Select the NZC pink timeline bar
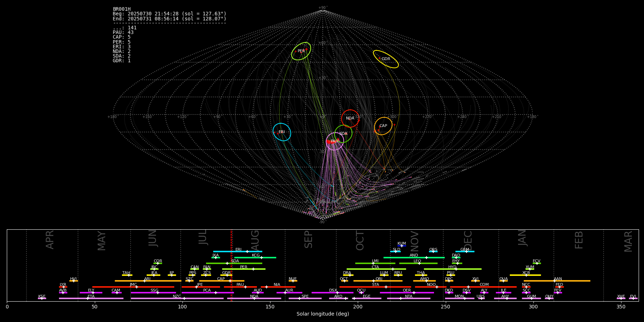This screenshot has width=644, height=322. [x=177, y=298]
